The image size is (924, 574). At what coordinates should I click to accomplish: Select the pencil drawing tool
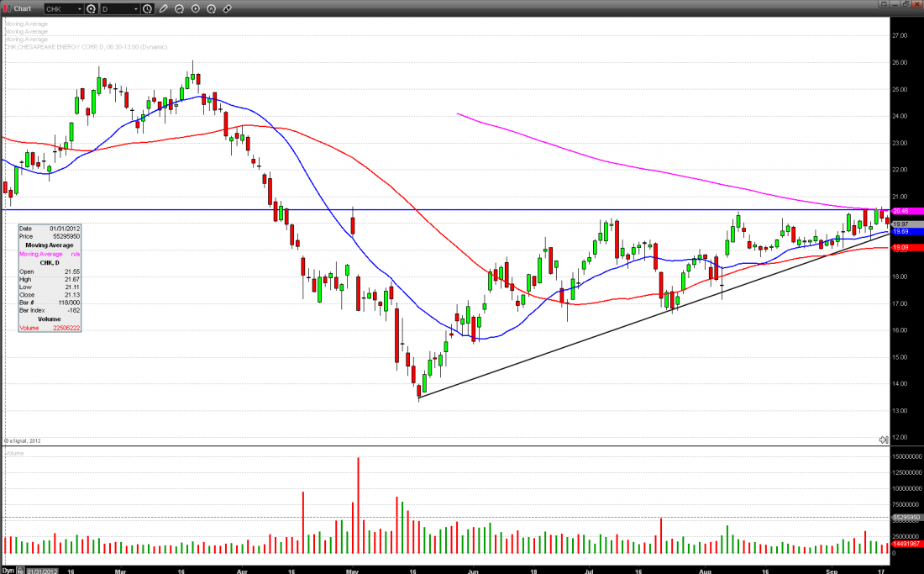tap(164, 8)
